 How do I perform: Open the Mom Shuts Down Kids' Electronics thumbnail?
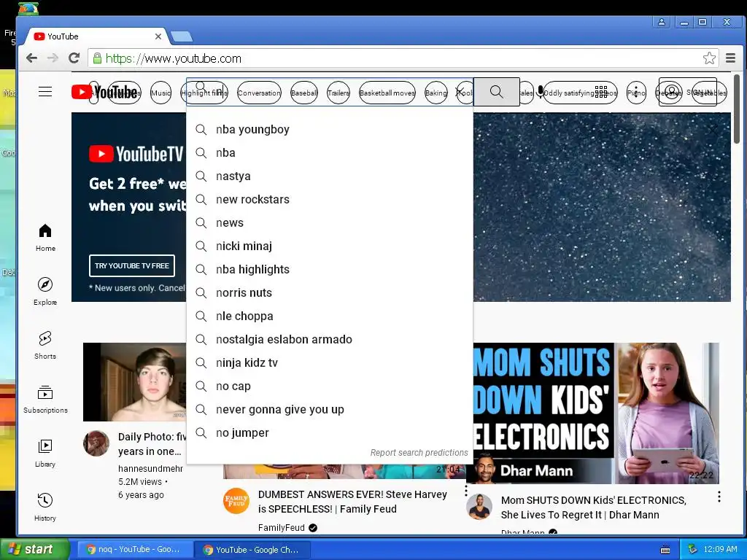(x=596, y=413)
